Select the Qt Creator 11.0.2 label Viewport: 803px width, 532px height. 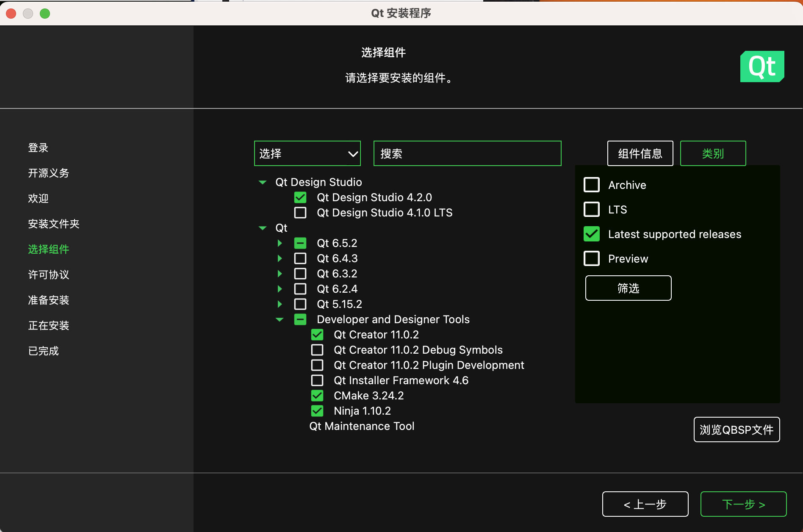pos(376,335)
